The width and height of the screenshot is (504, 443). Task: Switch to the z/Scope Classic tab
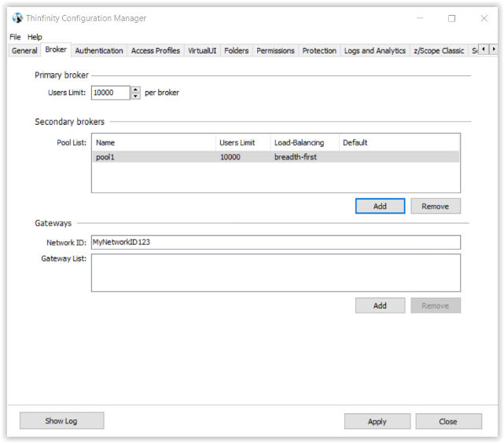pyautogui.click(x=439, y=51)
